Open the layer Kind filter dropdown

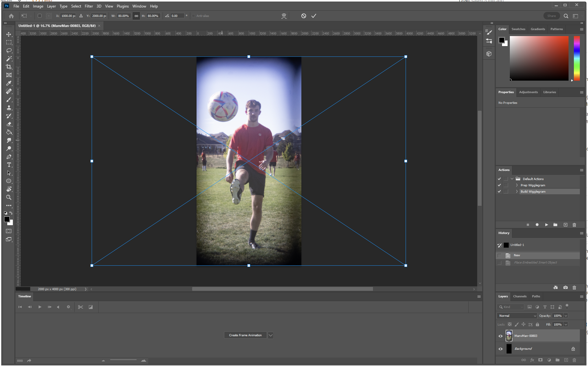click(x=511, y=307)
